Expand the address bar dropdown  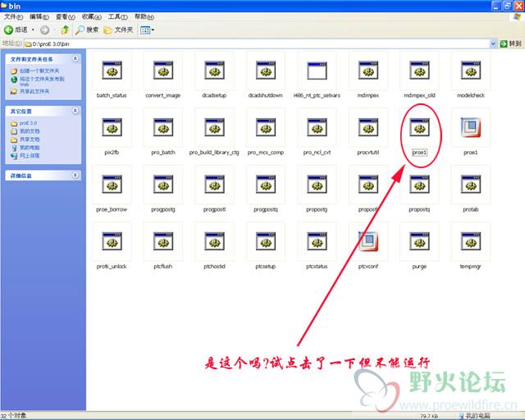[x=493, y=43]
